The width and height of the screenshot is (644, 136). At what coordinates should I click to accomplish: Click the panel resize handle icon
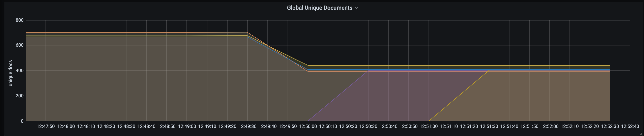coord(641,134)
